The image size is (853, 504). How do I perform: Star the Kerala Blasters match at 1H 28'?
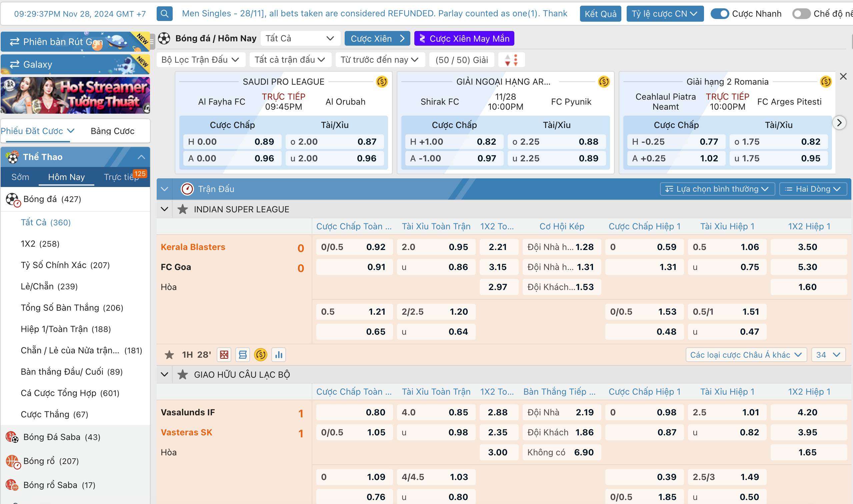pos(169,355)
